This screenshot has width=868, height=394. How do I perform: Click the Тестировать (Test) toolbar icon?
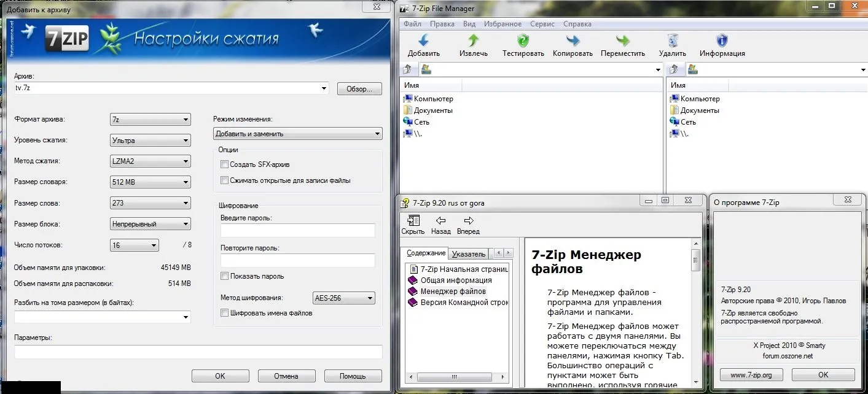tap(523, 41)
